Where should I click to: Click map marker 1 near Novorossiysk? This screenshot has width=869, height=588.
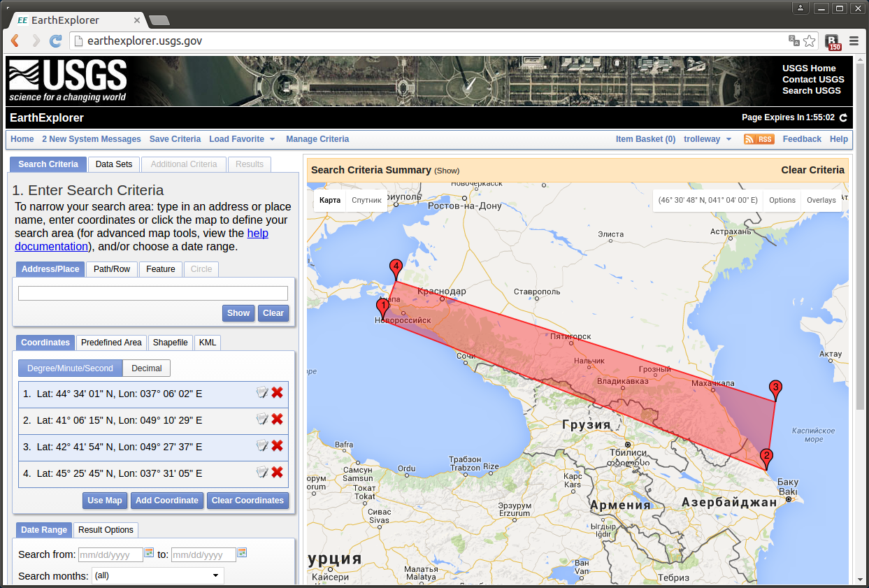point(382,309)
